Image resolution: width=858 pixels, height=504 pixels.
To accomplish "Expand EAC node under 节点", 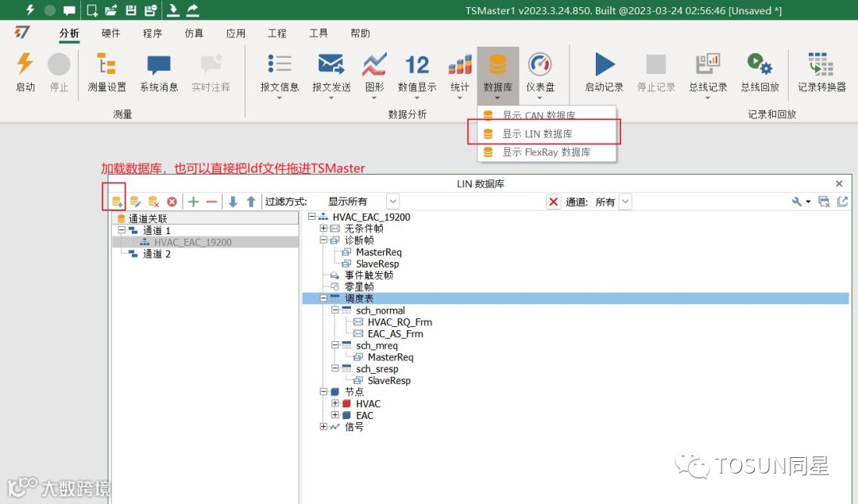I will coord(335,415).
